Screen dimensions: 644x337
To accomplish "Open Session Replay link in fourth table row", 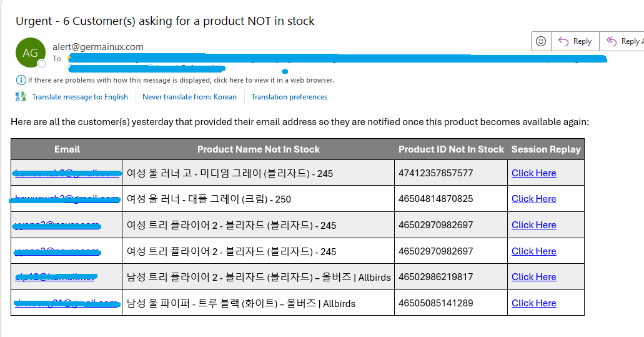I will pos(533,251).
